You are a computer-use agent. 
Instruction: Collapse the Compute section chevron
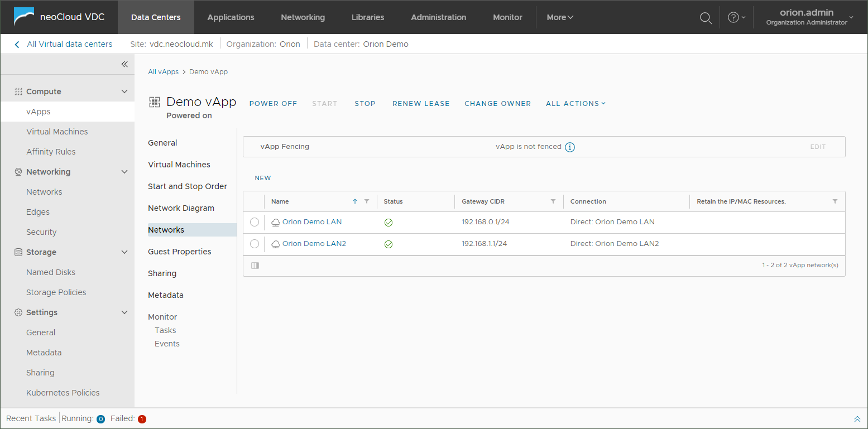(x=124, y=91)
